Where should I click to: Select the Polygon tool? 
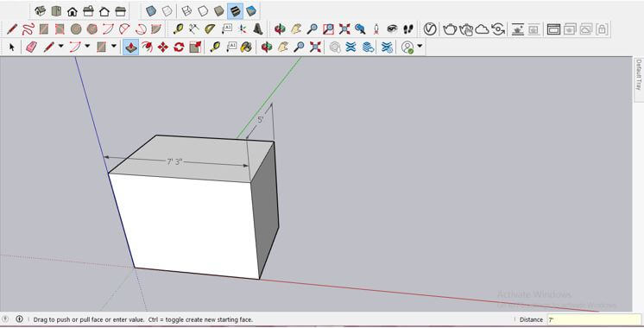coord(92,29)
